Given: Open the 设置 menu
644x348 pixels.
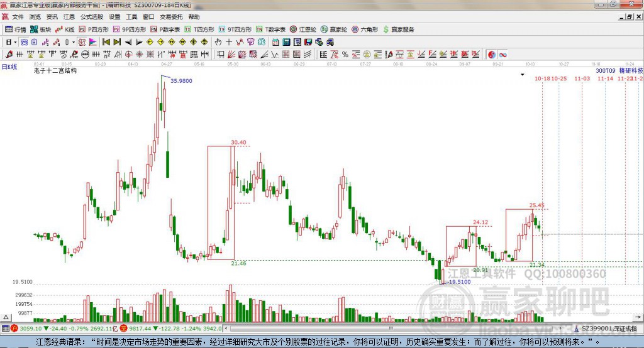Looking at the screenshot, I should point(114,17).
